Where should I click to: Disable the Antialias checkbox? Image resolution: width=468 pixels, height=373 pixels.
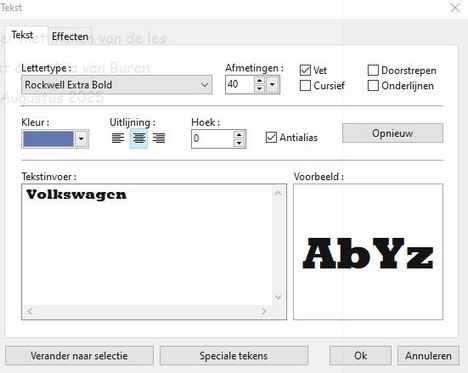click(x=271, y=137)
